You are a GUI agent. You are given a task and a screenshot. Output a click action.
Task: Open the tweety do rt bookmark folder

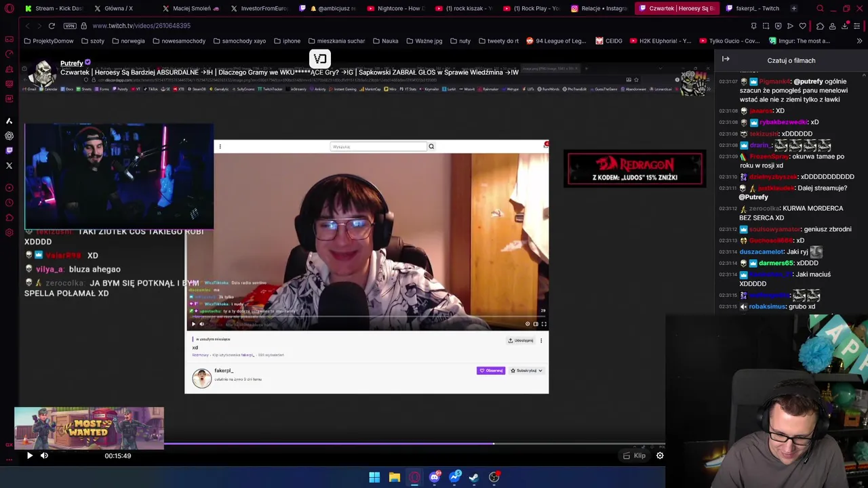pyautogui.click(x=498, y=41)
